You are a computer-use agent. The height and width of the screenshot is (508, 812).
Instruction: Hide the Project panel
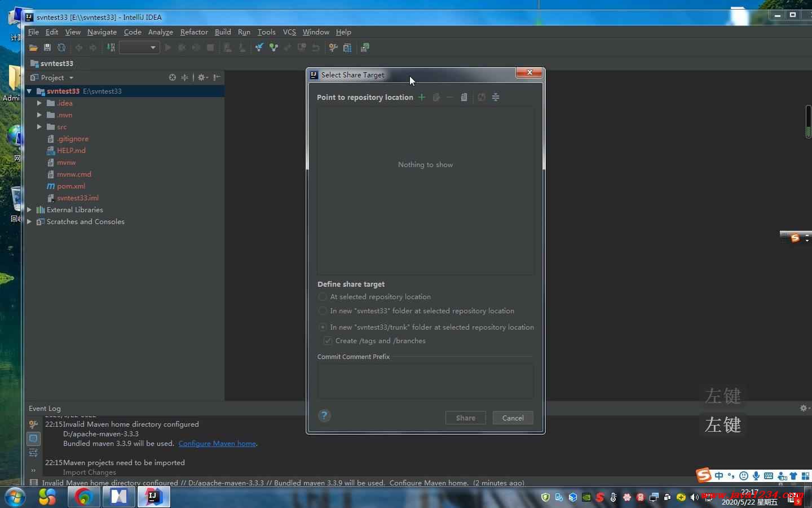coord(217,77)
